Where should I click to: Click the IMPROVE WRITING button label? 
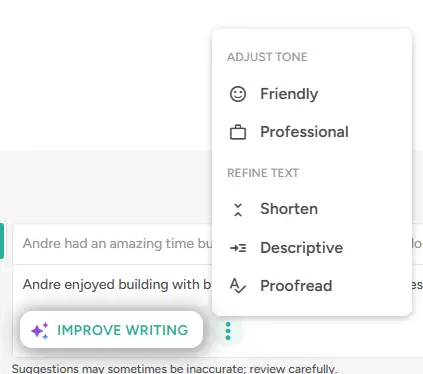point(123,330)
